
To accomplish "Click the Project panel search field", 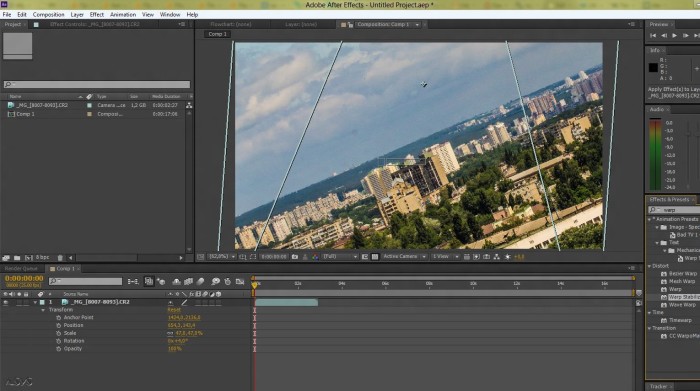I will [96, 84].
